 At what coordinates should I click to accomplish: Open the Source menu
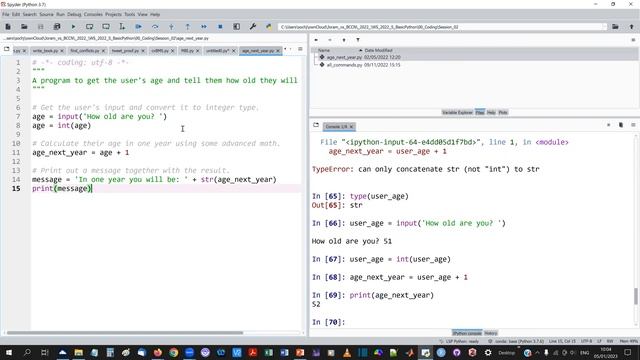pyautogui.click(x=47, y=14)
